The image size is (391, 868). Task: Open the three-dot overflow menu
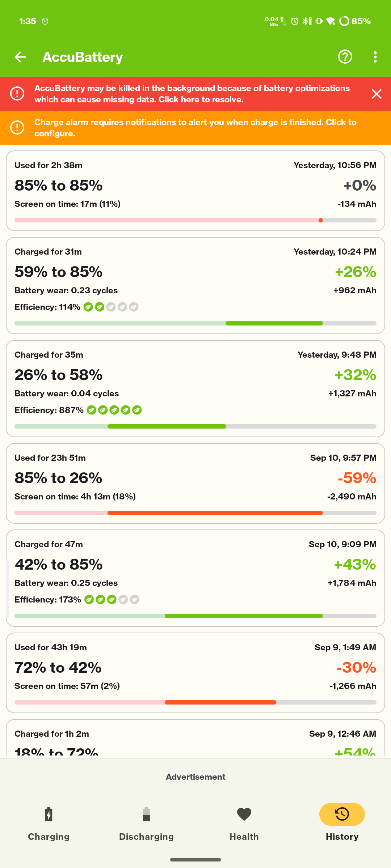pyautogui.click(x=375, y=57)
